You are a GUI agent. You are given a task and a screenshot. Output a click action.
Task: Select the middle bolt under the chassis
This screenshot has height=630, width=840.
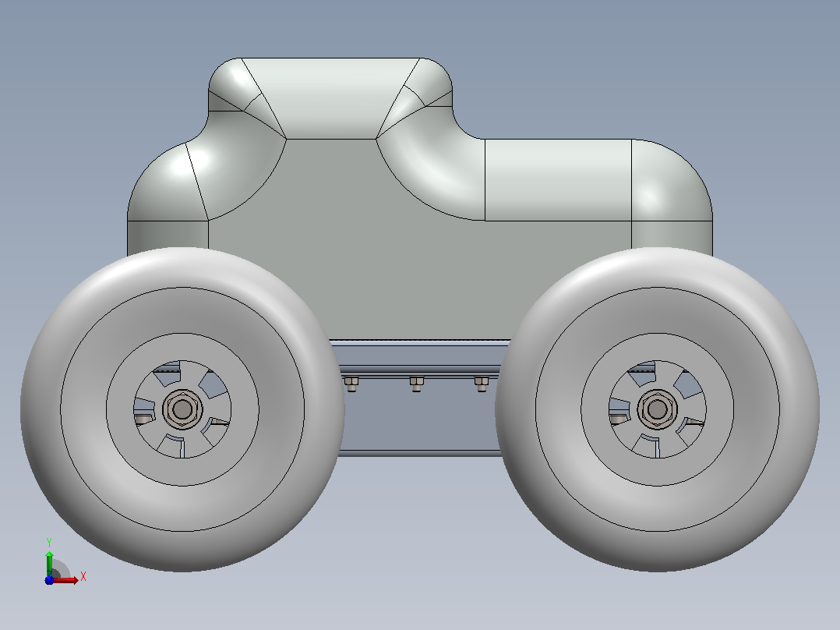tap(416, 384)
